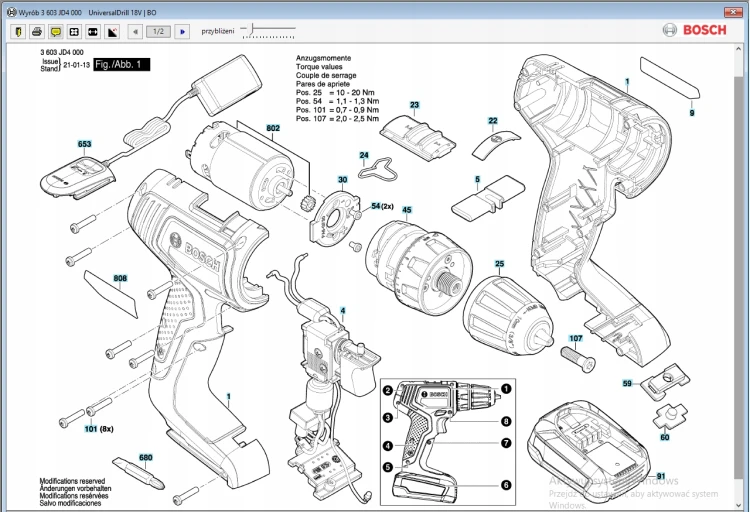Toggle the yellow tooltip comment icon
This screenshot has width=750, height=512.
(55, 32)
